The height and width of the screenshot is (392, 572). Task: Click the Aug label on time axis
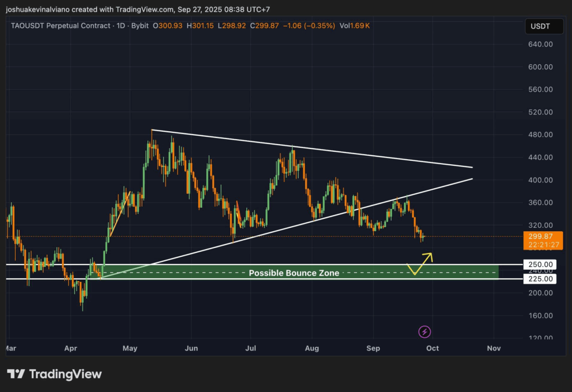point(312,348)
